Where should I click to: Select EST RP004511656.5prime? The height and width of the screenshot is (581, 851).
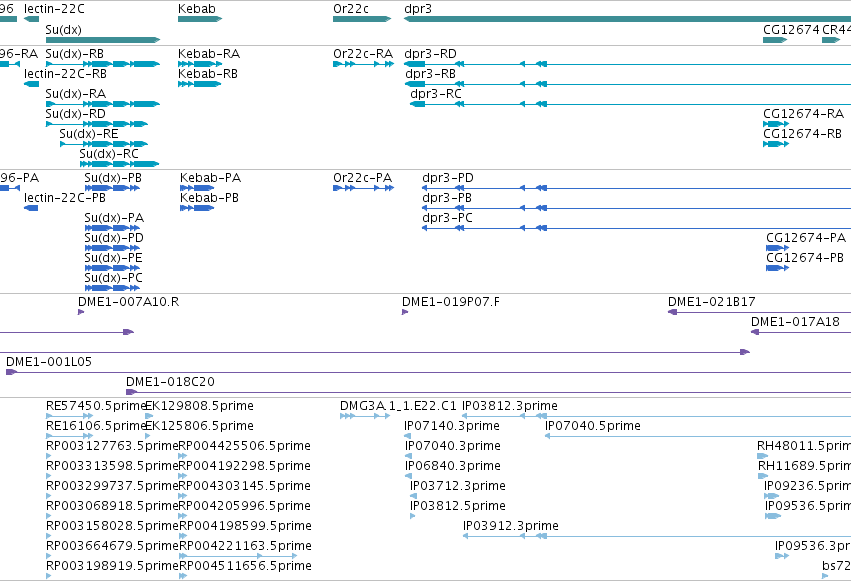pos(183,576)
